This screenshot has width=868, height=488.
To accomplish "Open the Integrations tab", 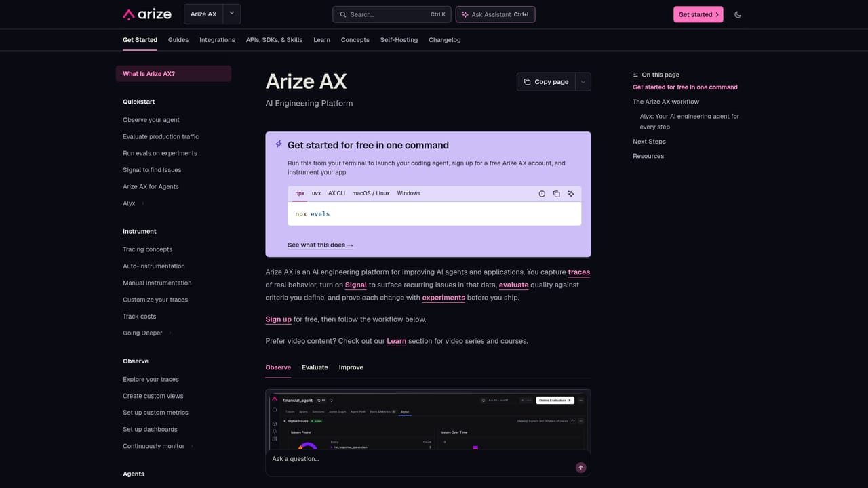I will [x=217, y=40].
